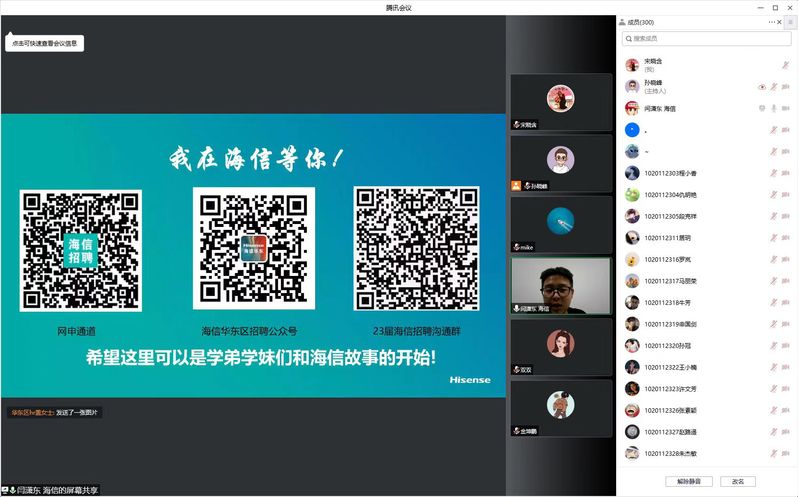Screen dimensions: 798x497
Task: Toggle microphone icon for 宋晓含
Action: [786, 64]
